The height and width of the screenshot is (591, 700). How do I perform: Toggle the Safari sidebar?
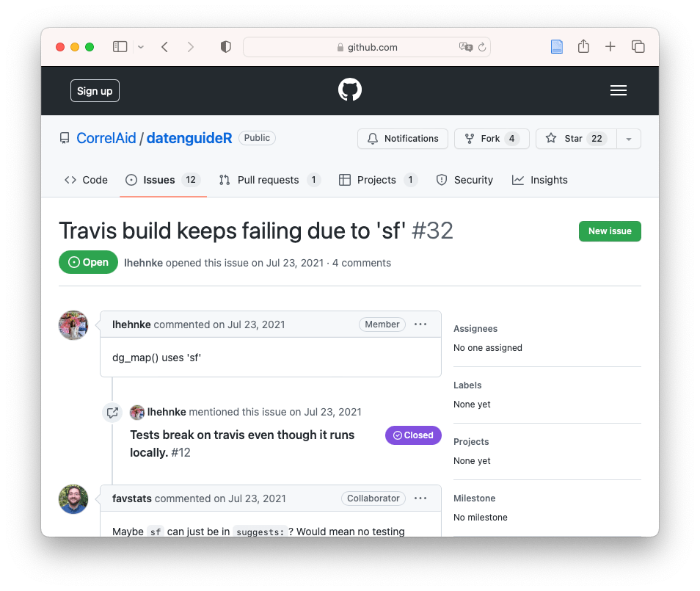[x=120, y=47]
